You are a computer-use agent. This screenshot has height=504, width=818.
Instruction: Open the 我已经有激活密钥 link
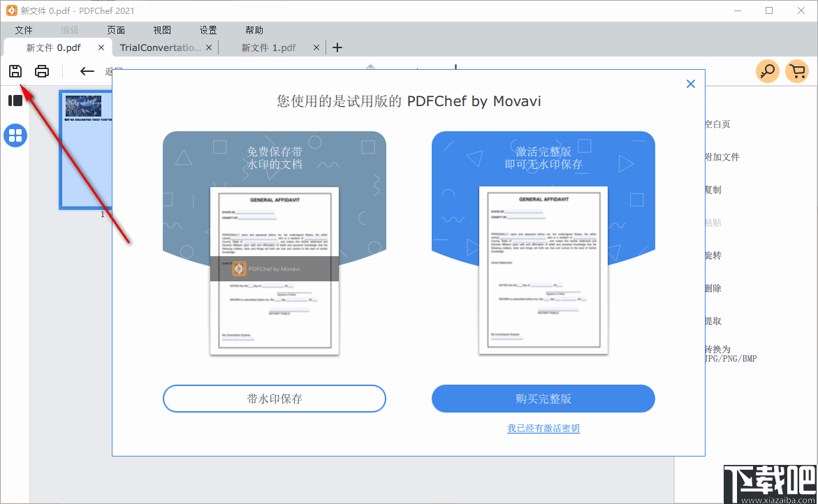pyautogui.click(x=543, y=428)
